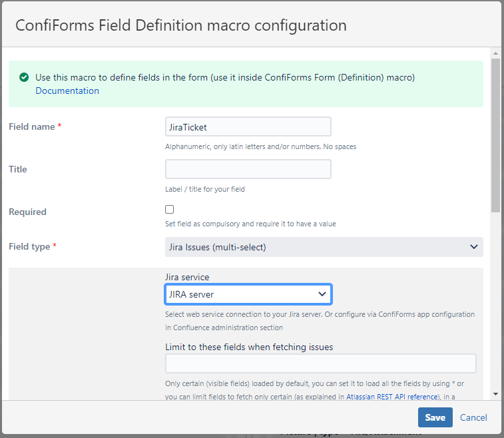Image resolution: width=504 pixels, height=438 pixels.
Task: Click the 'Set field as compulsory' description text
Action: 250,224
